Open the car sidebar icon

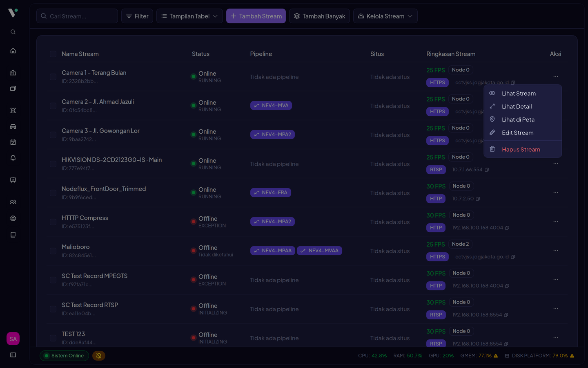(13, 127)
